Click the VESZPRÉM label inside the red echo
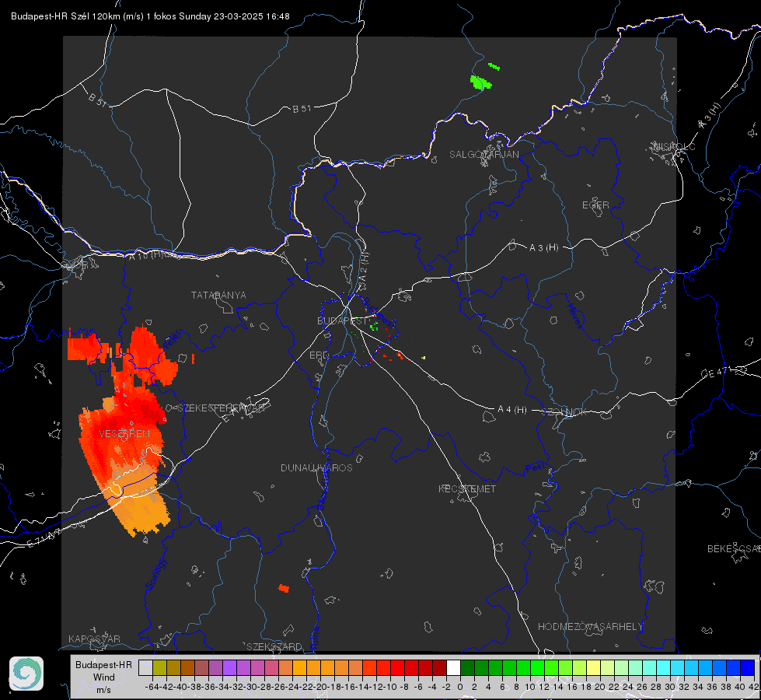This screenshot has width=761, height=700. pyautogui.click(x=124, y=434)
